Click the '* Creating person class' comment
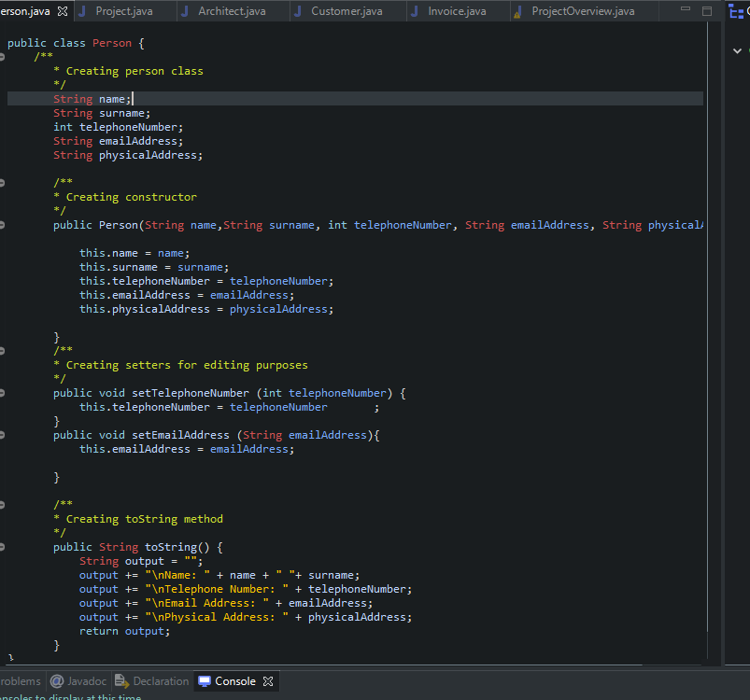The height and width of the screenshot is (700, 750). (x=128, y=71)
